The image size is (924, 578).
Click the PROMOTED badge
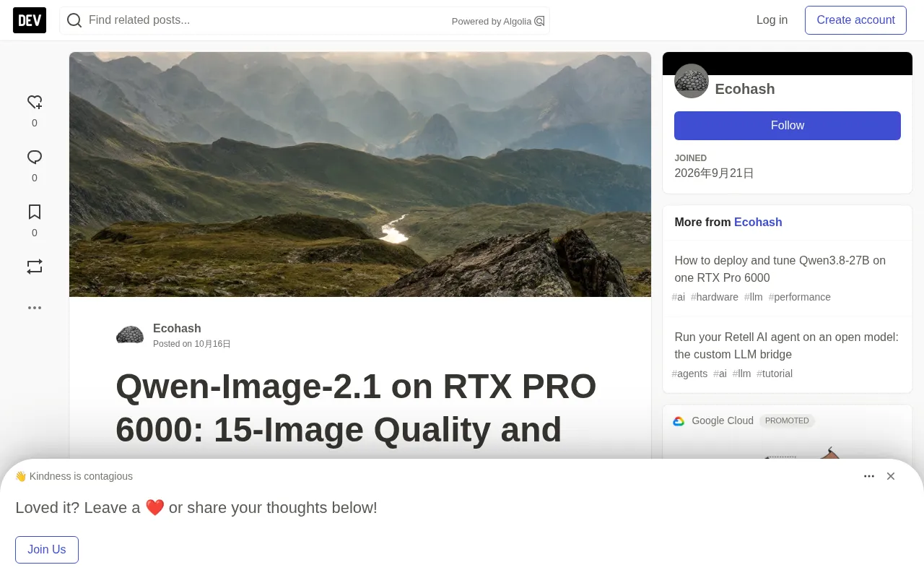coord(787,420)
